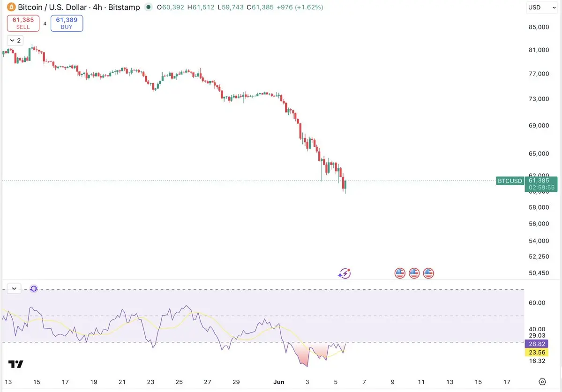Click the 61,385 SELL button
Viewport: 562px width, 392px height.
[23, 23]
